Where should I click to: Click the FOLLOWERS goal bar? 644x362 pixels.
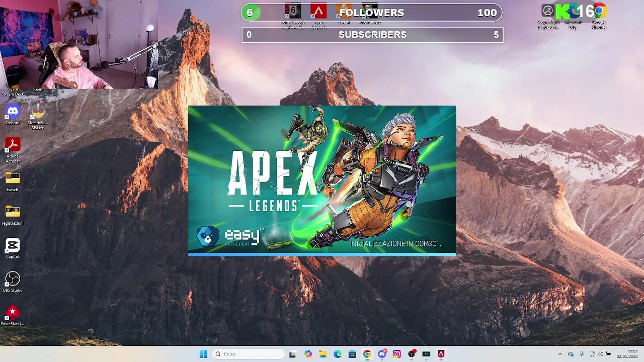click(372, 13)
